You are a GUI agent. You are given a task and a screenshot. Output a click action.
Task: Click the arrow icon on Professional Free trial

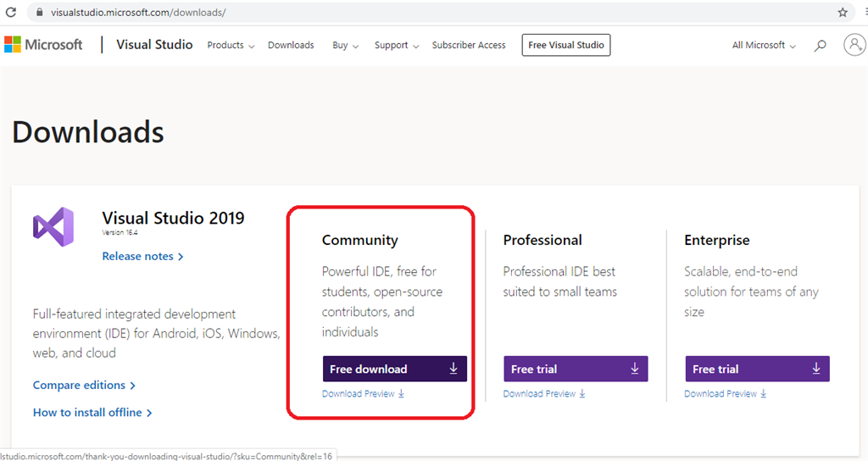(634, 369)
